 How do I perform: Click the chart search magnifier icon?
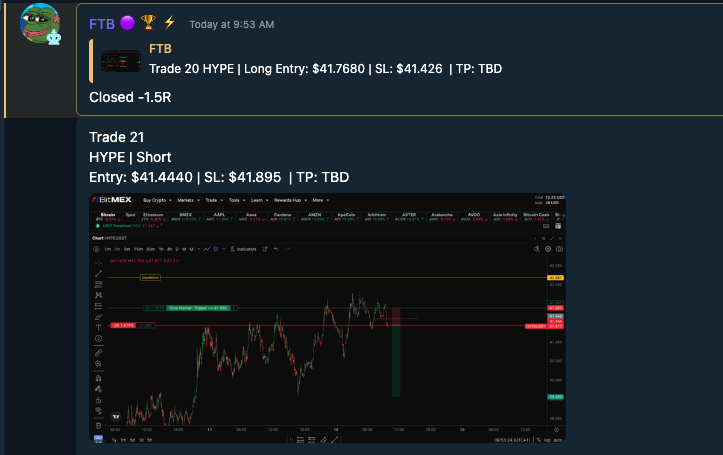point(537,249)
